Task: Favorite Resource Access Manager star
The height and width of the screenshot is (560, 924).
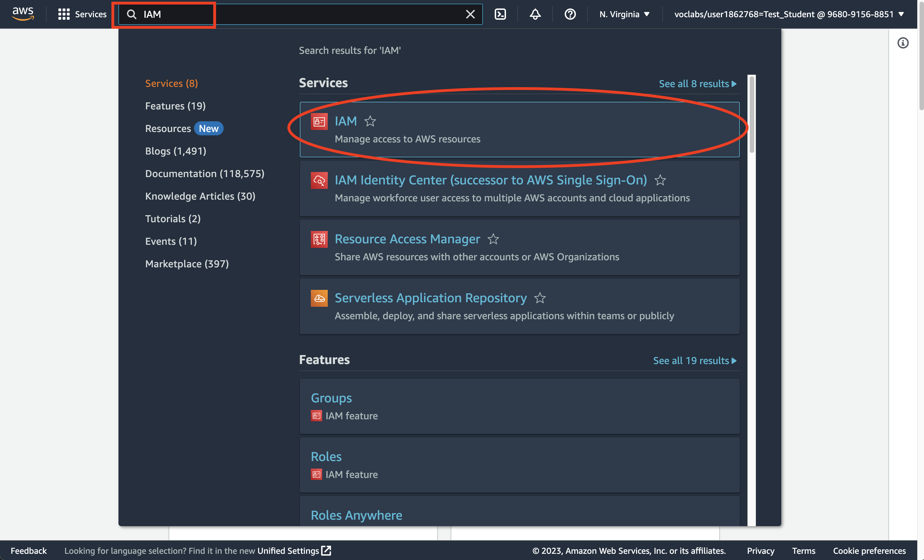Action: point(493,239)
